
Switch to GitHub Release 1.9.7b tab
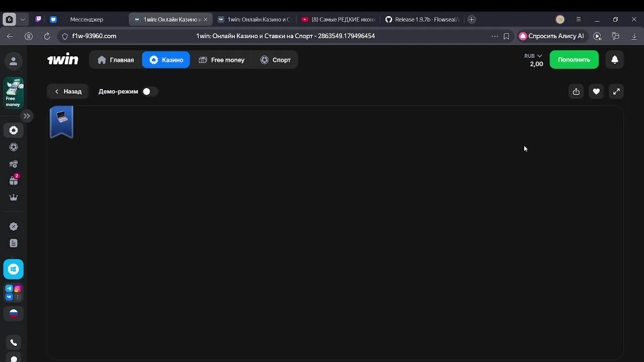click(422, 20)
